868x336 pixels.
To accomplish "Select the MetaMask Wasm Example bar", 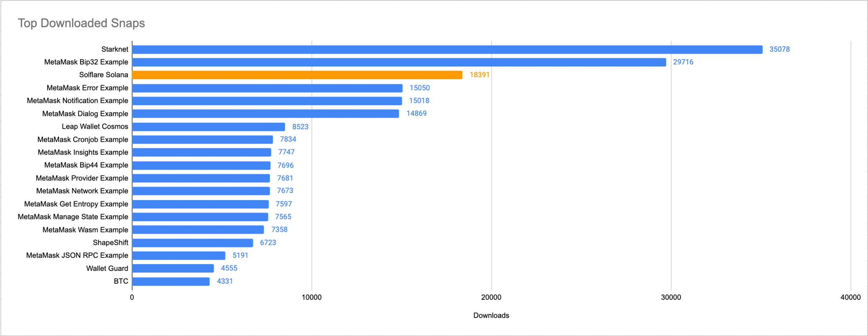I will [198, 230].
